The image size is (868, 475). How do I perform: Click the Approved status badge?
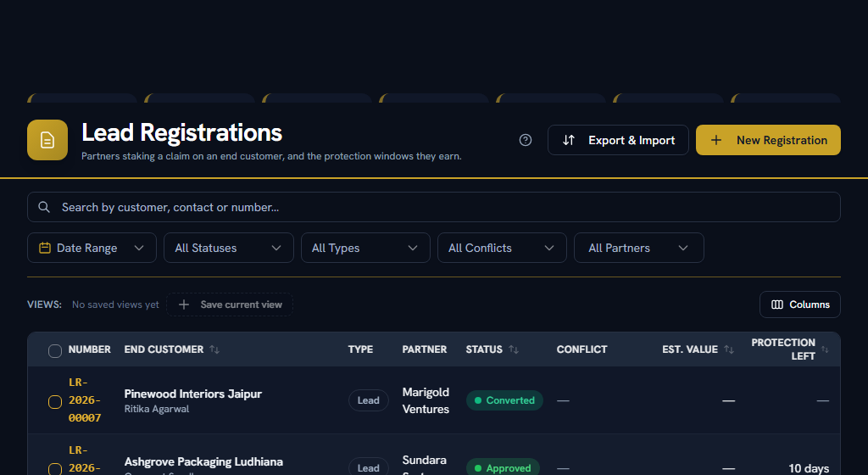503,468
